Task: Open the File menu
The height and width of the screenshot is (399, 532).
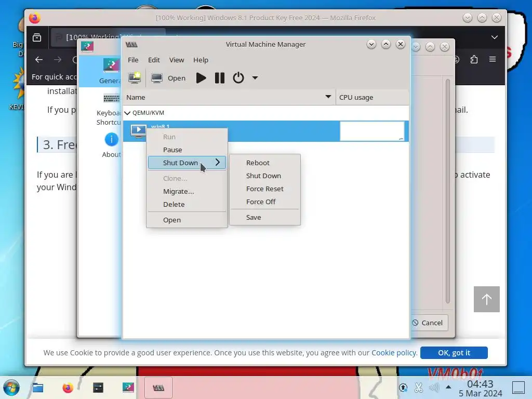Action: coord(133,60)
